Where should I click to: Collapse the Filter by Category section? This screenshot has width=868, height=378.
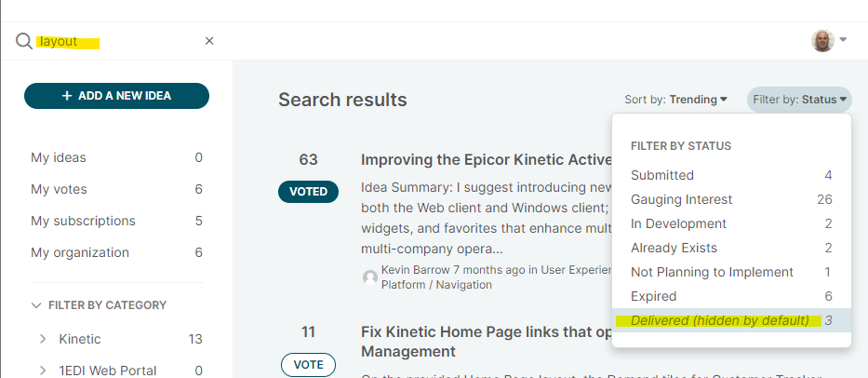tap(36, 305)
